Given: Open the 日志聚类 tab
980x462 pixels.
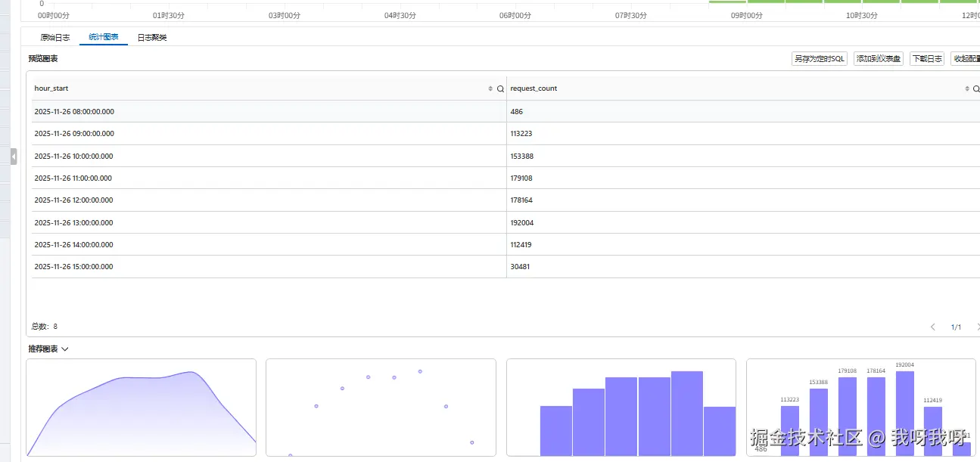Looking at the screenshot, I should (152, 37).
